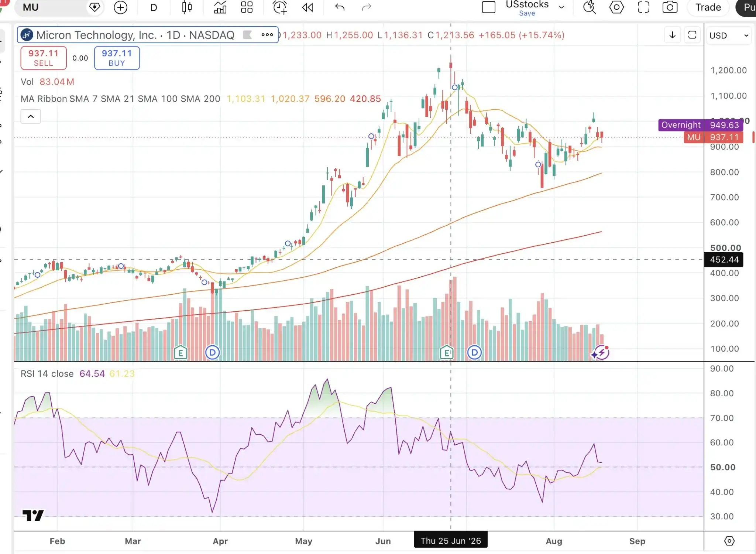This screenshot has width=756, height=554.
Task: Click the D dividend marker near April
Action: pyautogui.click(x=212, y=353)
